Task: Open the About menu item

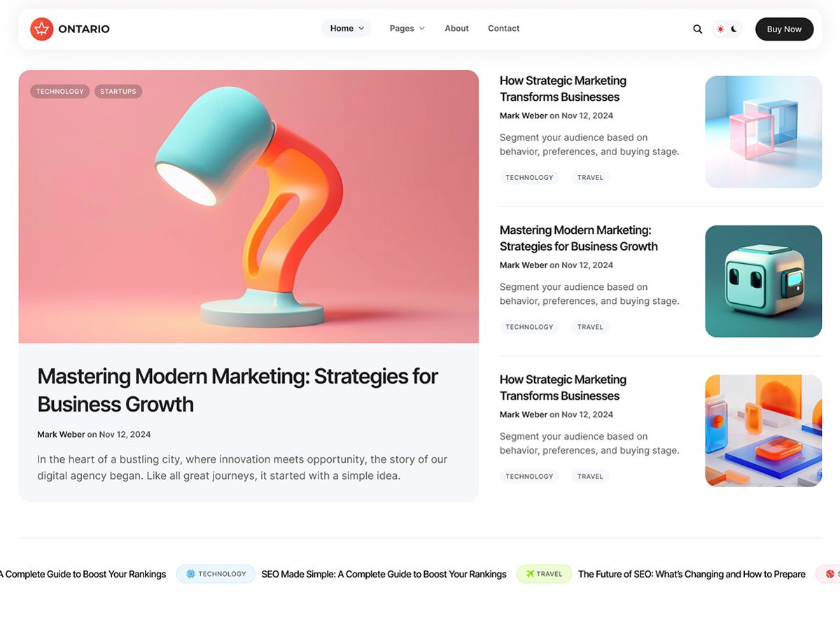Action: [456, 29]
